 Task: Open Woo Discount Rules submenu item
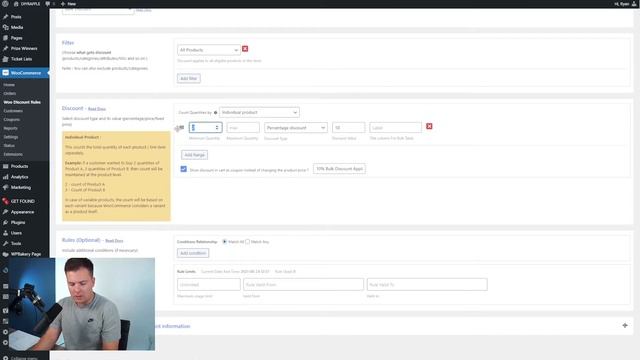tap(22, 102)
